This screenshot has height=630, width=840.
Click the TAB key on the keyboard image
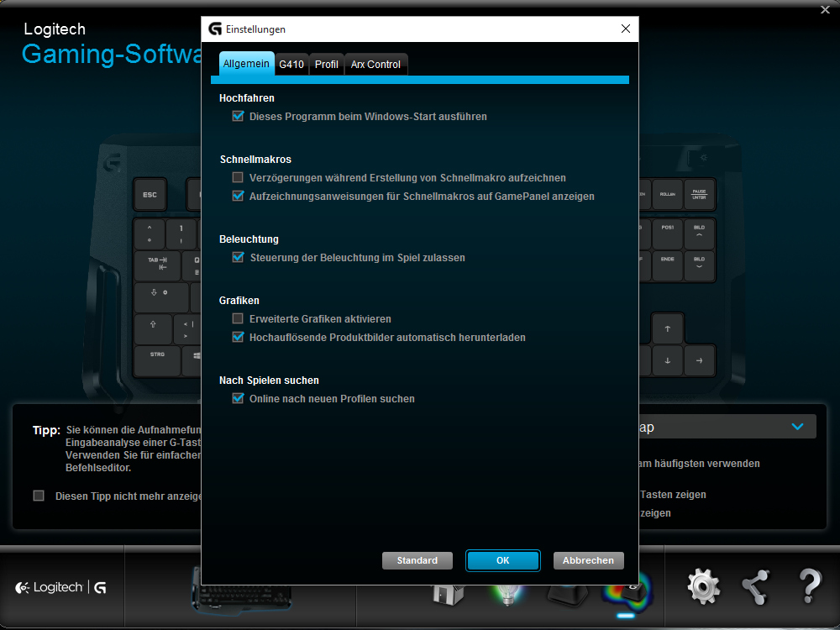[158, 265]
